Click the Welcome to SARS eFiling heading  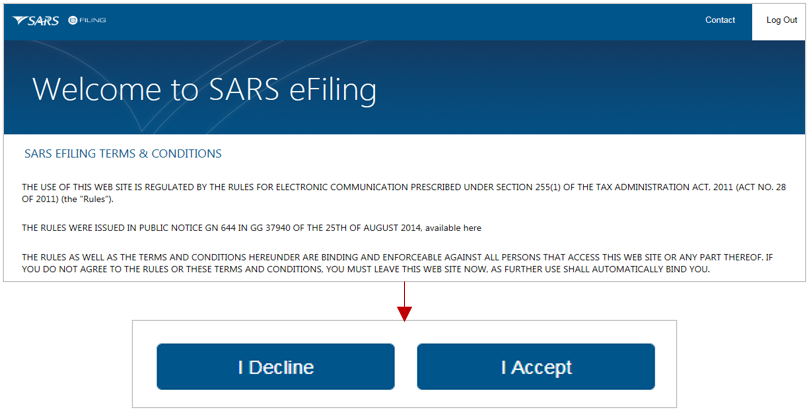(x=205, y=89)
